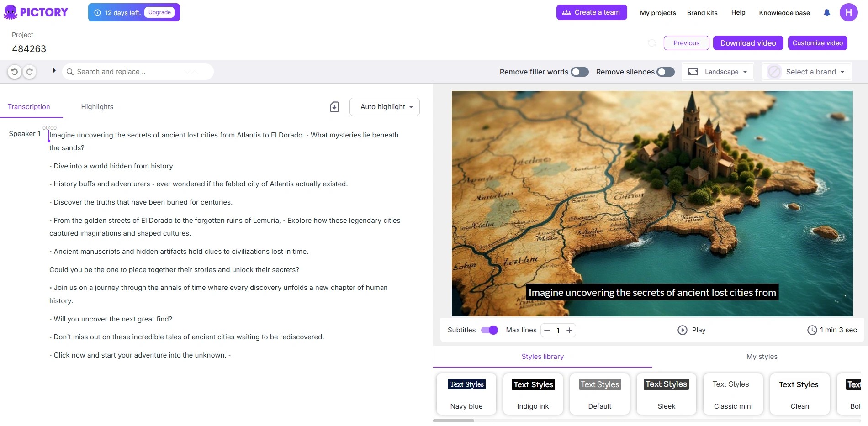Click the redo arrow icon
The width and height of the screenshot is (868, 426).
(30, 72)
